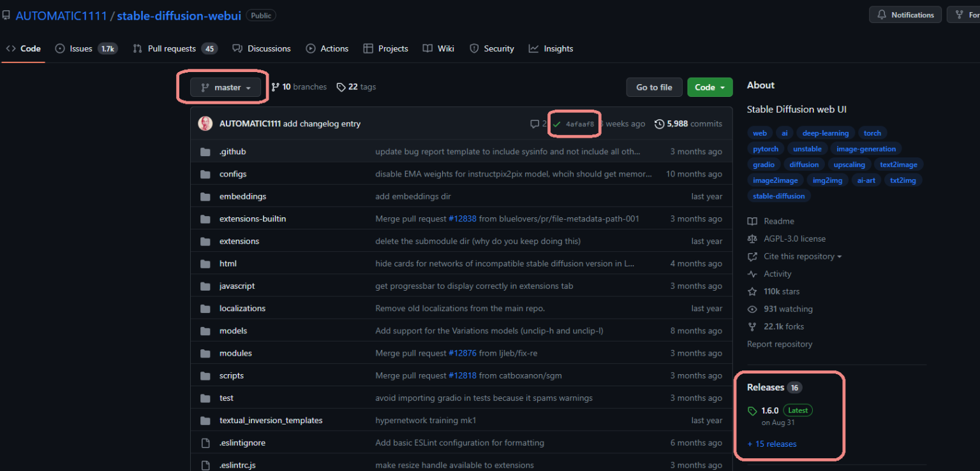Open the green Code dropdown

[709, 87]
